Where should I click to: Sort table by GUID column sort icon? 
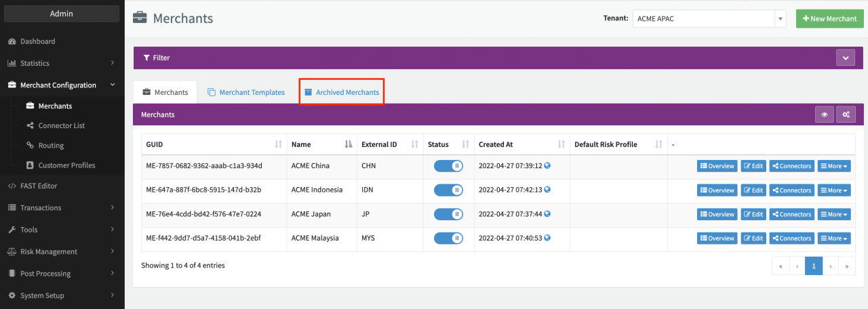click(x=278, y=144)
